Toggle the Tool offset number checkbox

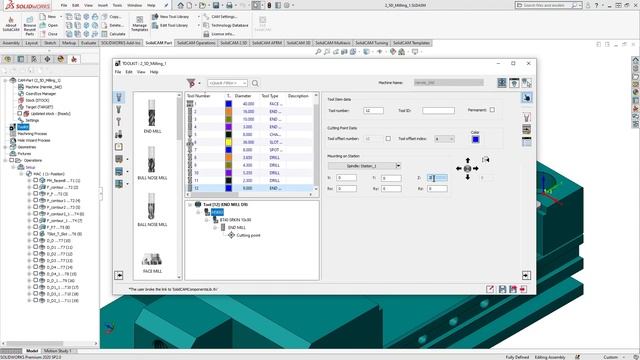coord(388,139)
